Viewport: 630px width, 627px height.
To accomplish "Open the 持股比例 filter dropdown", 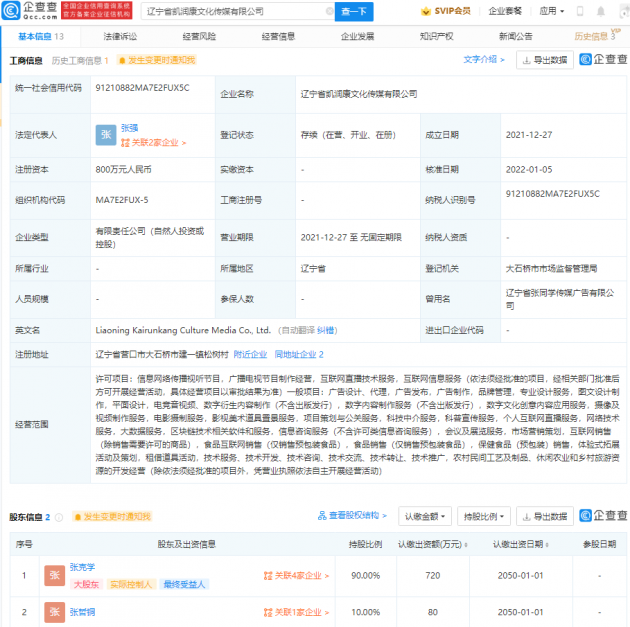I will tap(484, 517).
